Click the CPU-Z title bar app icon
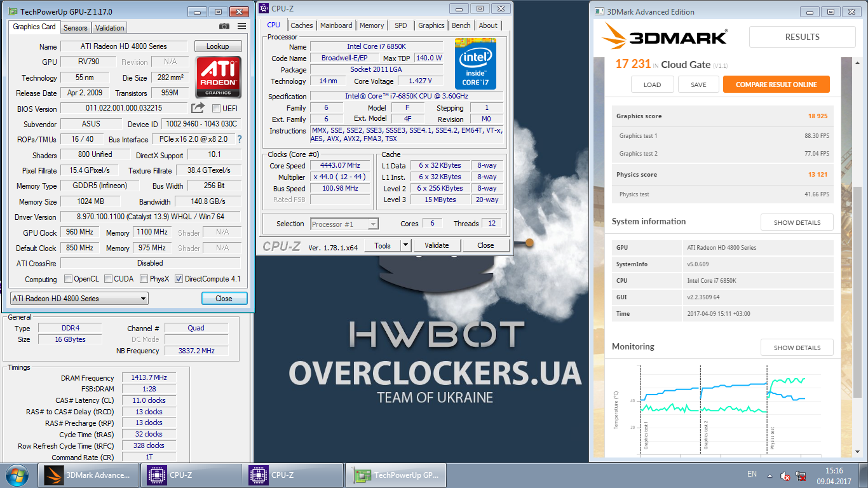 264,8
